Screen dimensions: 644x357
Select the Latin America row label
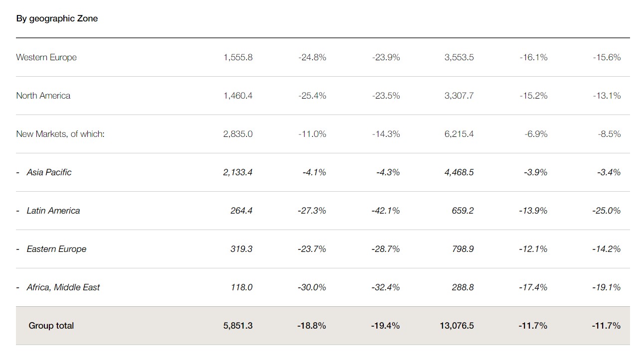[x=53, y=211]
